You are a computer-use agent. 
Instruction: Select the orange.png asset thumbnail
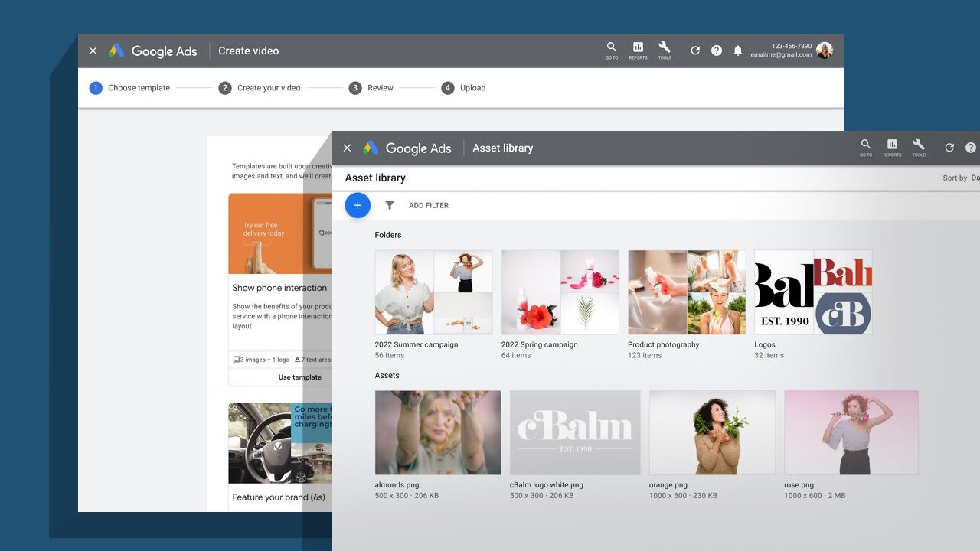coord(712,432)
